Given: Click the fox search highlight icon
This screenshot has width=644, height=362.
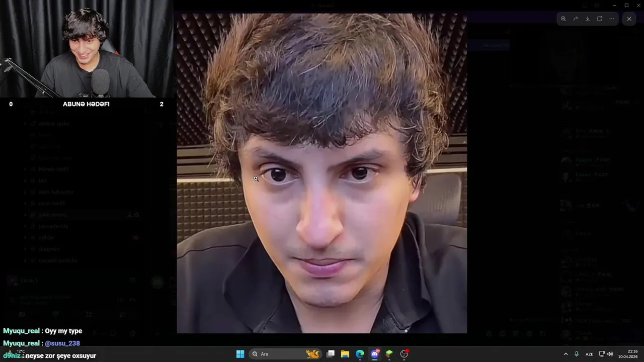Looking at the screenshot, I should pos(313,354).
